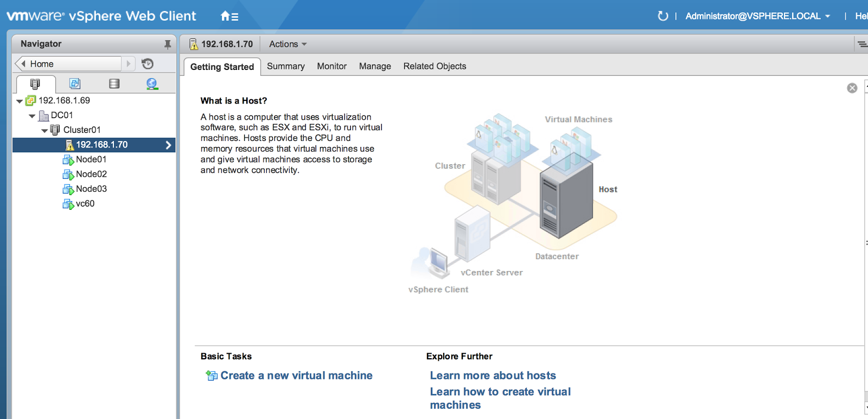Collapse the DC01 datacenter node
The height and width of the screenshot is (419, 868).
tap(32, 116)
